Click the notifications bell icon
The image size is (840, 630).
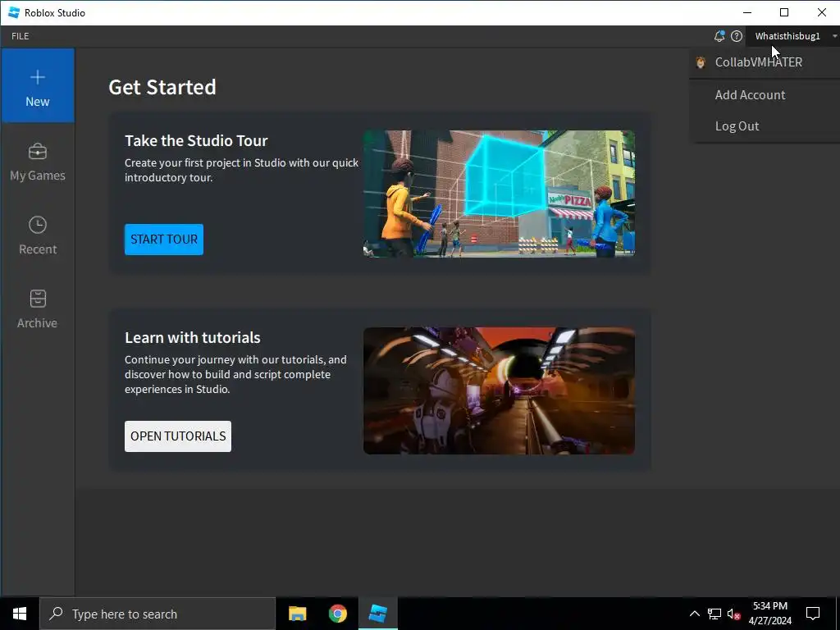click(719, 36)
